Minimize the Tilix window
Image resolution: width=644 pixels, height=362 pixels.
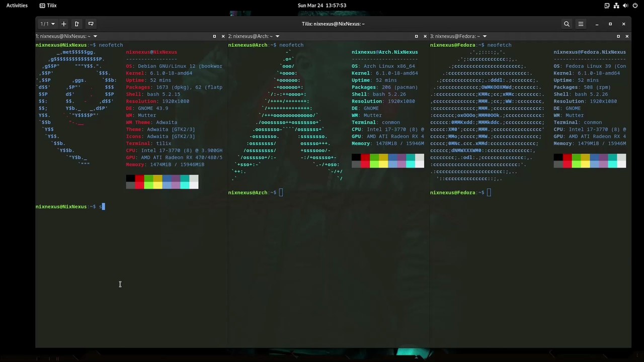pyautogui.click(x=597, y=24)
